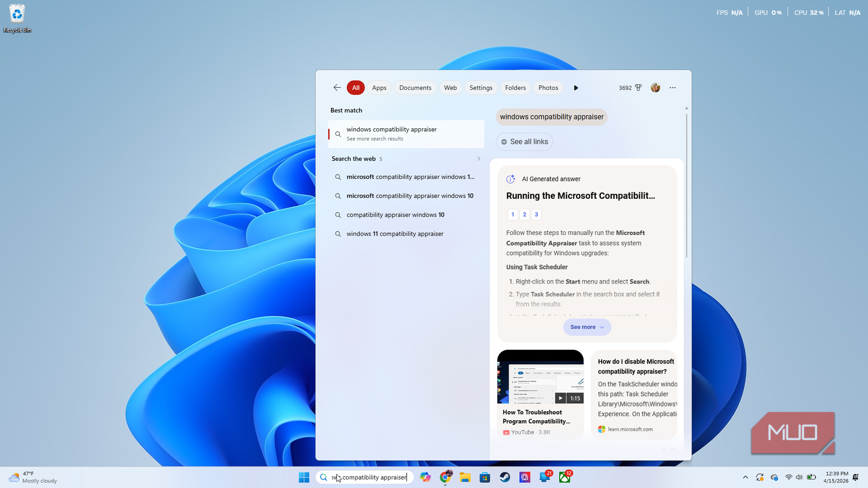Click the See all links button
This screenshot has width=868, height=488.
[524, 141]
